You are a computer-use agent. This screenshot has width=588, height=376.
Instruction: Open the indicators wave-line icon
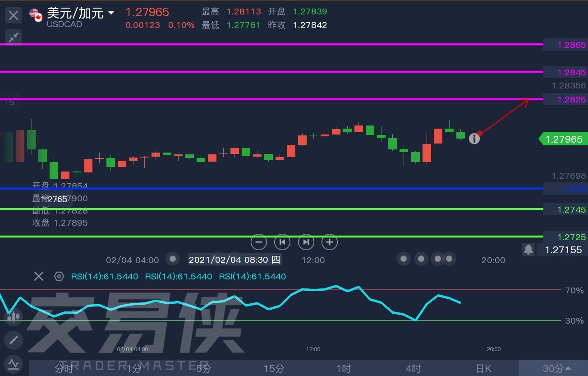(13, 363)
